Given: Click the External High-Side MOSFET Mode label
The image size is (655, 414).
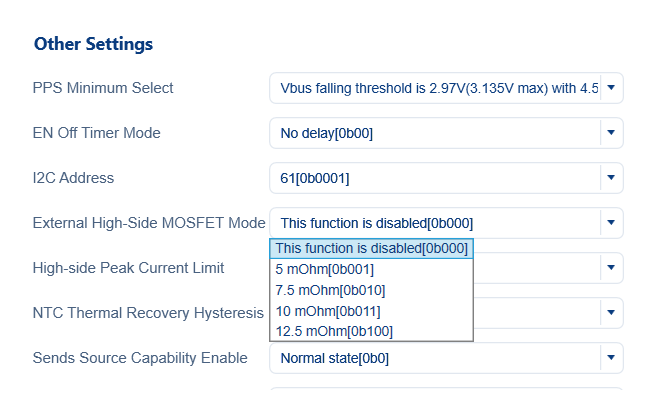Looking at the screenshot, I should (149, 223).
